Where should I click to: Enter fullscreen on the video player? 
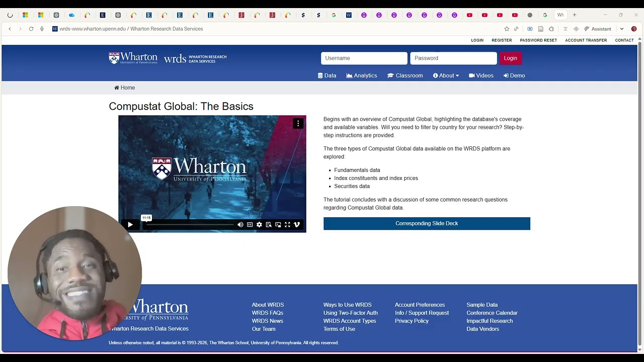pos(287,225)
